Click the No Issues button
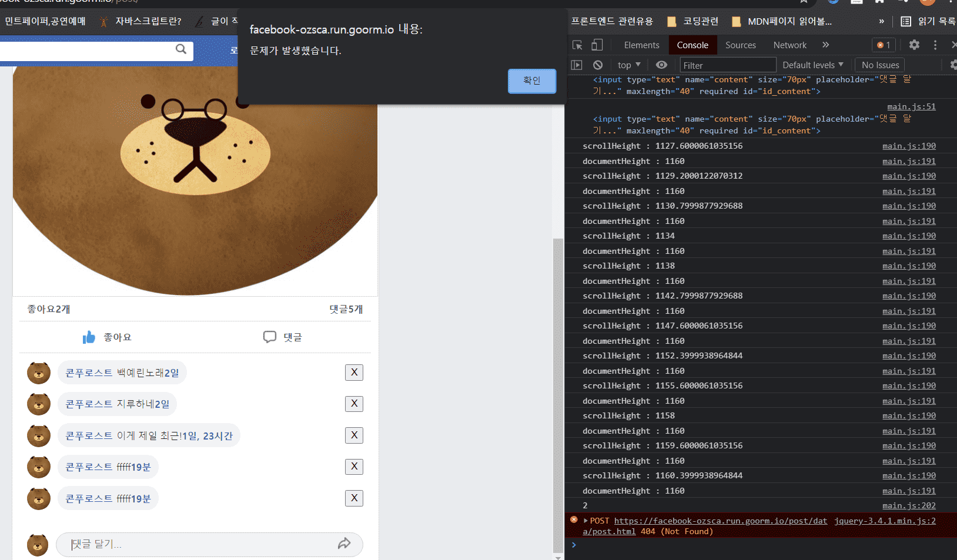Screen dimensions: 957x560 coord(880,65)
